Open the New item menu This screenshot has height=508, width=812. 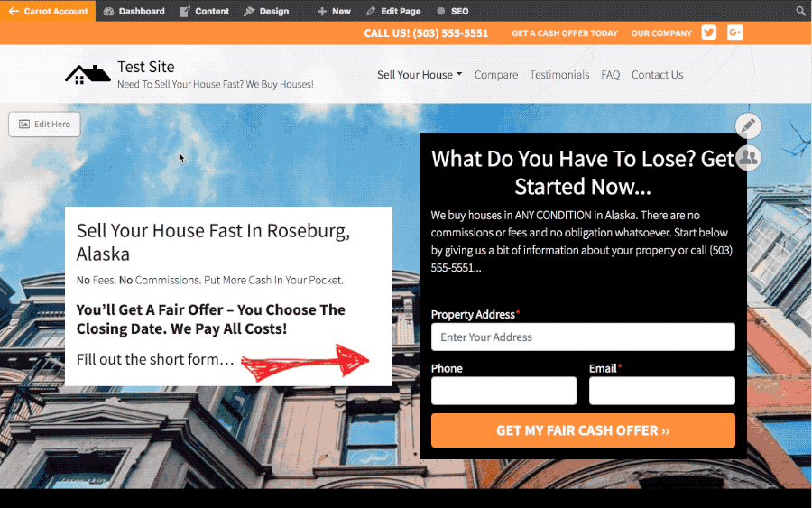point(334,11)
